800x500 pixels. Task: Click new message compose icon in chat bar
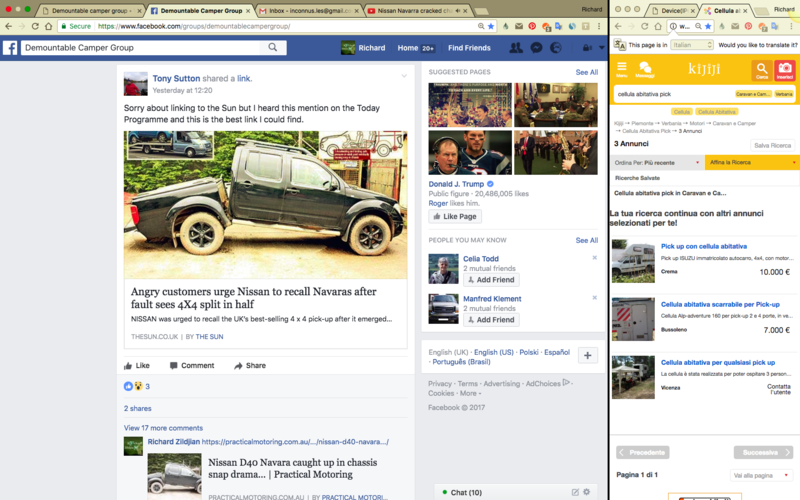coord(575,492)
